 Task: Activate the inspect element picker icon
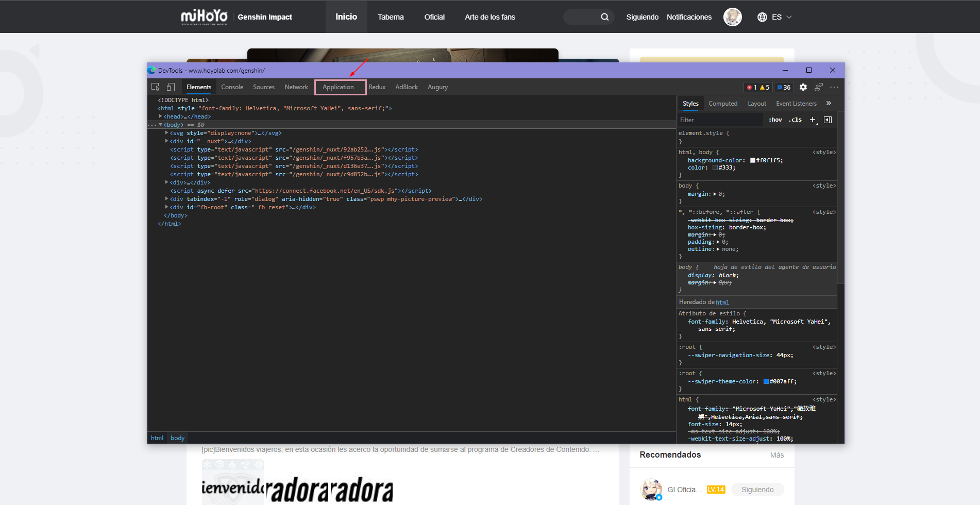155,87
